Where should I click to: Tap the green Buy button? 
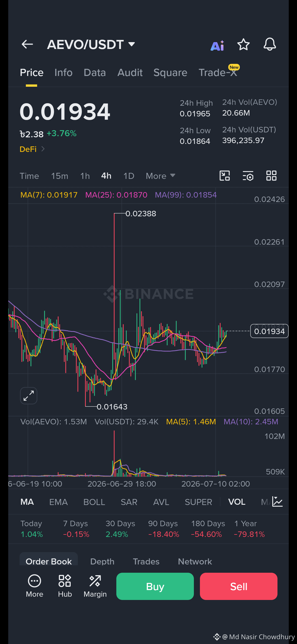[x=155, y=586]
